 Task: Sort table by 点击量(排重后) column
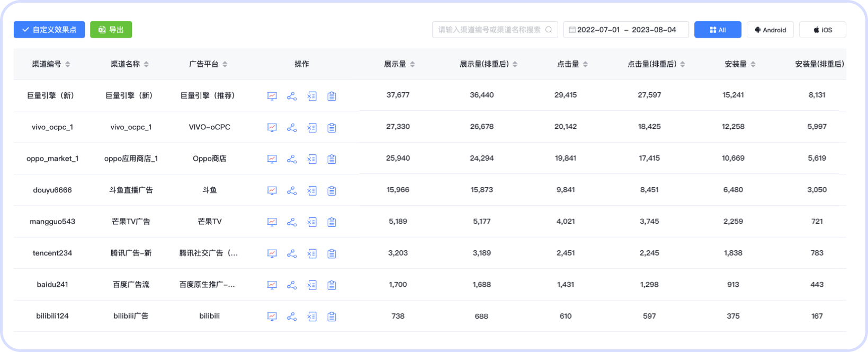pyautogui.click(x=683, y=64)
